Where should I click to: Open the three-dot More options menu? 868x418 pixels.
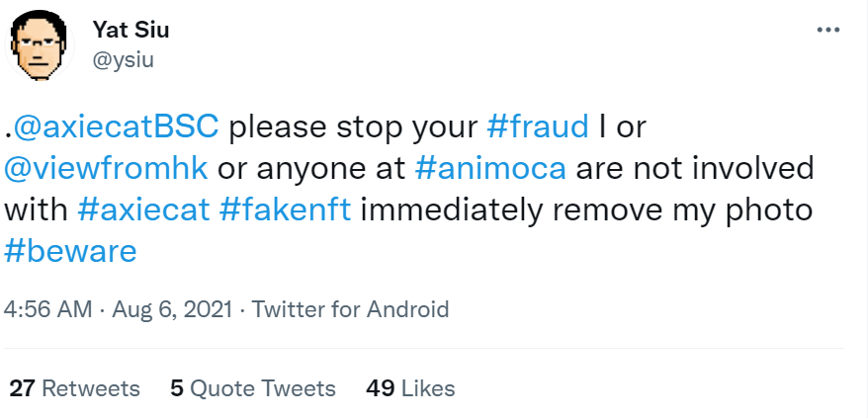pos(826,31)
